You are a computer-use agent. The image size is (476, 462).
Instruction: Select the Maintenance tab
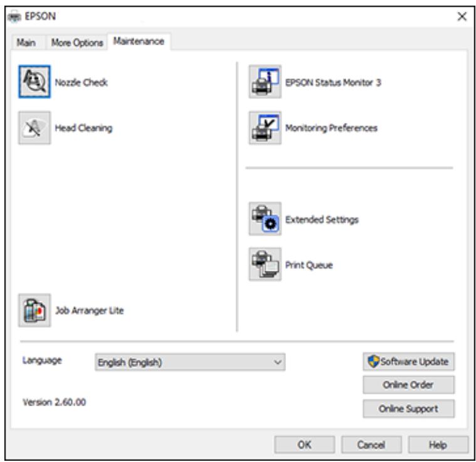click(x=139, y=41)
